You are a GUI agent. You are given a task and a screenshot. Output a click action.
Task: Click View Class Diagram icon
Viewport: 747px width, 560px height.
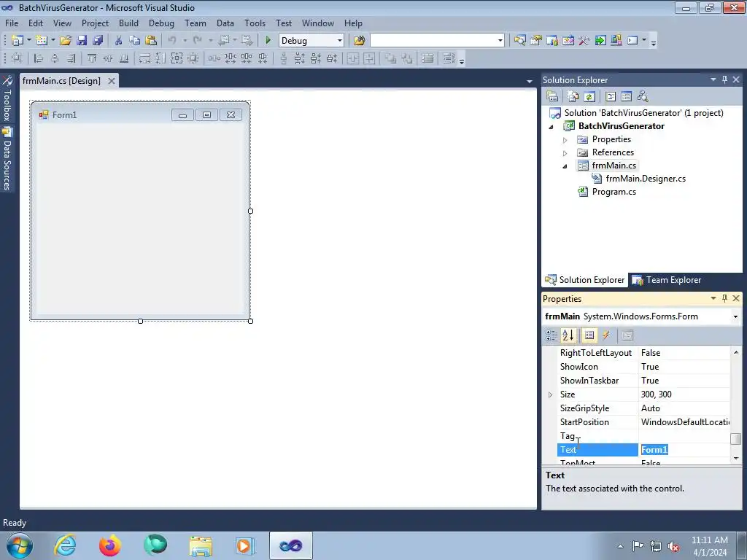(x=643, y=97)
